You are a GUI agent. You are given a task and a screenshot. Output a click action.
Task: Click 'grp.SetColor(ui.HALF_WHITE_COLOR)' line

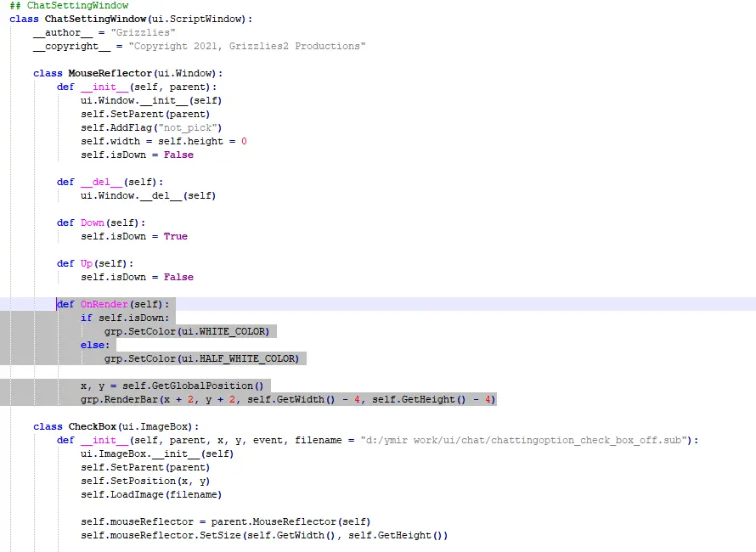(201, 358)
